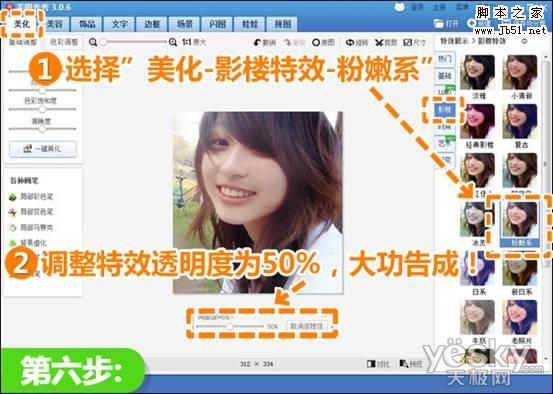Click the 撤销 undo arrow icon
This screenshot has height=394, width=553.
click(x=258, y=42)
